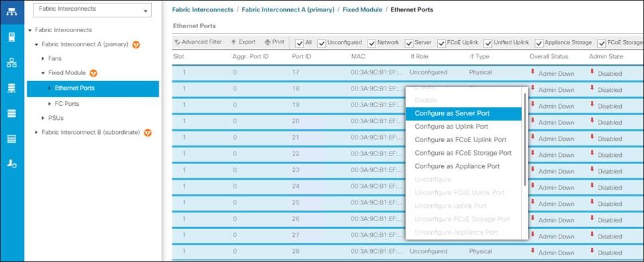
Task: Toggle the Network filter checkbox
Action: [372, 43]
